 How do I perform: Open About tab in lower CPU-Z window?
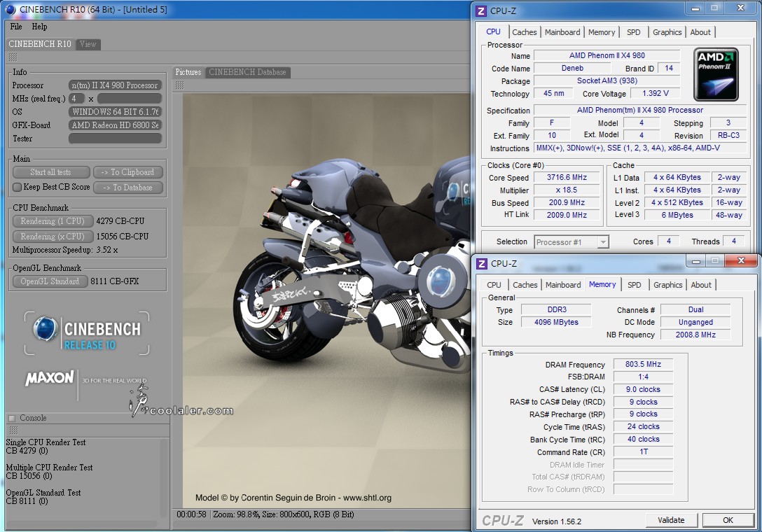pyautogui.click(x=701, y=285)
